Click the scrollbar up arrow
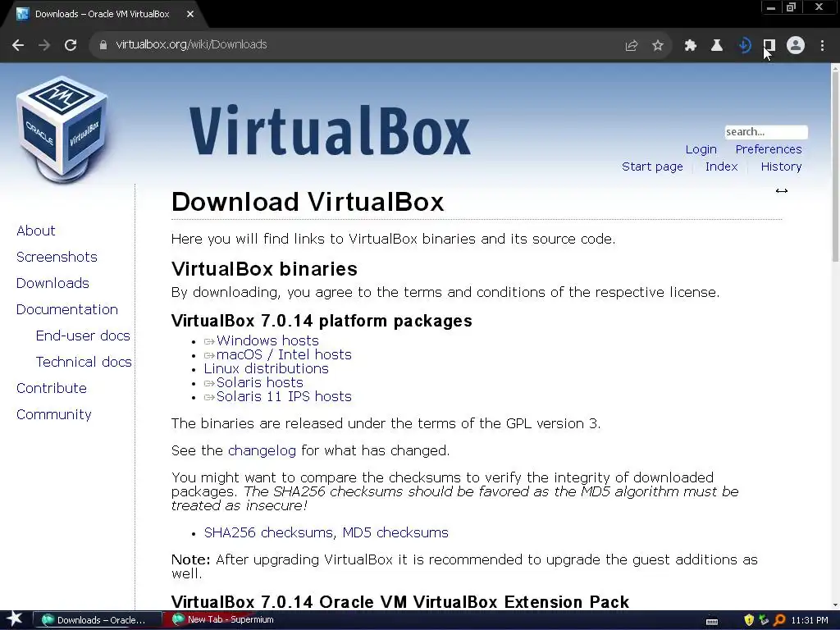840x630 pixels. (x=834, y=67)
